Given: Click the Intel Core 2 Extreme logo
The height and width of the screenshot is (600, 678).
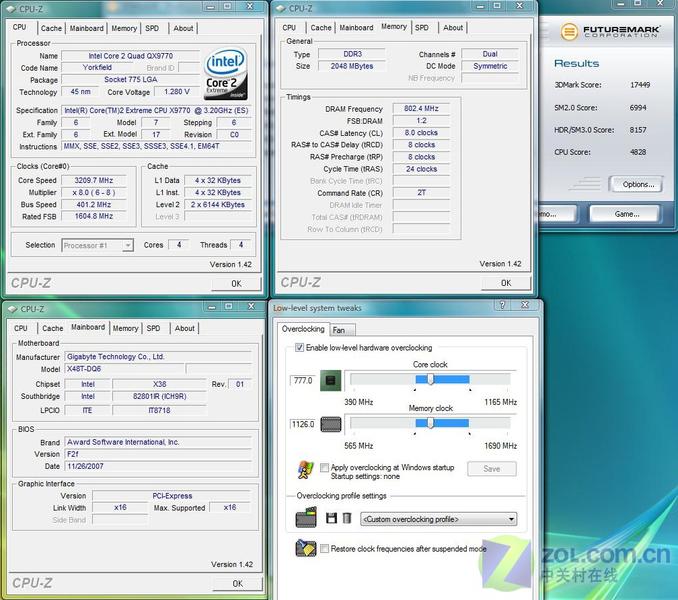Looking at the screenshot, I should click(x=226, y=73).
